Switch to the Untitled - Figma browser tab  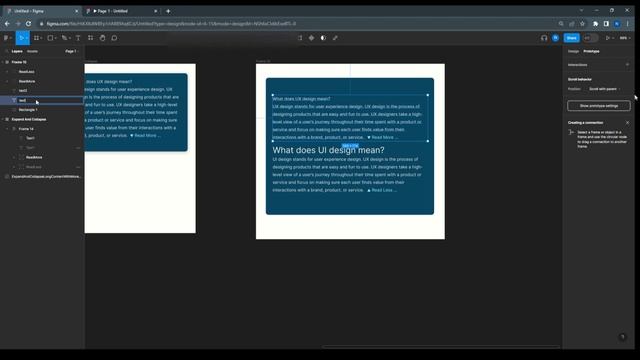tap(41, 11)
